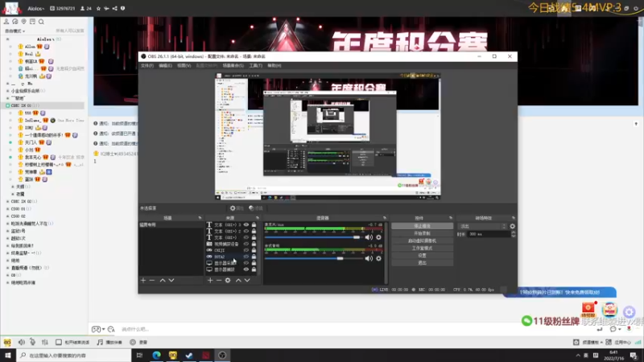Remove selected scene with minus icon

click(152, 280)
